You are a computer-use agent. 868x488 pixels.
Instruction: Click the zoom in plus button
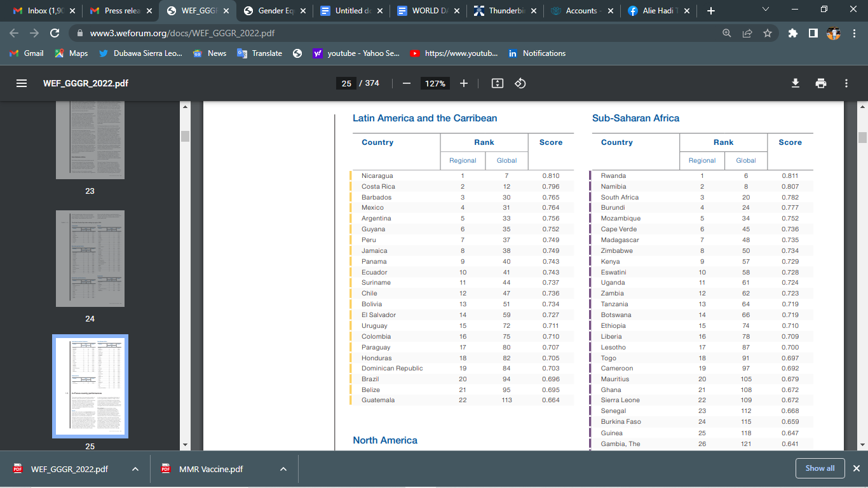[x=464, y=83]
